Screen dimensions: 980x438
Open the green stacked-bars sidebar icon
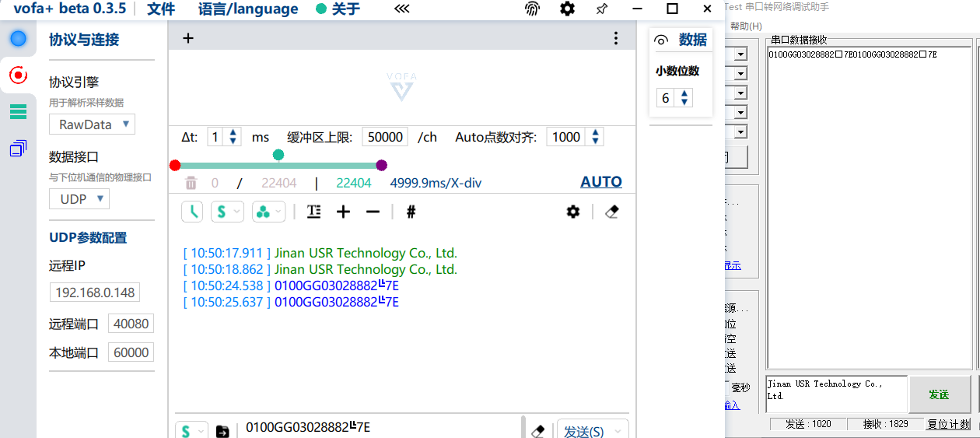click(x=18, y=112)
